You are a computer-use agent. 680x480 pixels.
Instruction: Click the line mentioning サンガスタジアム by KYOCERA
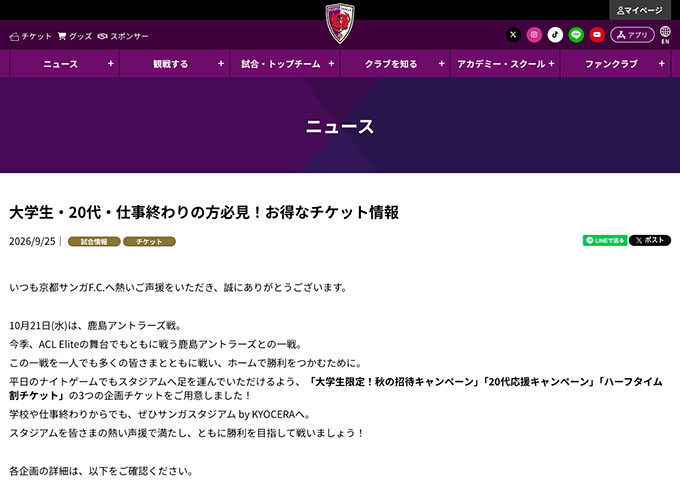[x=160, y=415]
